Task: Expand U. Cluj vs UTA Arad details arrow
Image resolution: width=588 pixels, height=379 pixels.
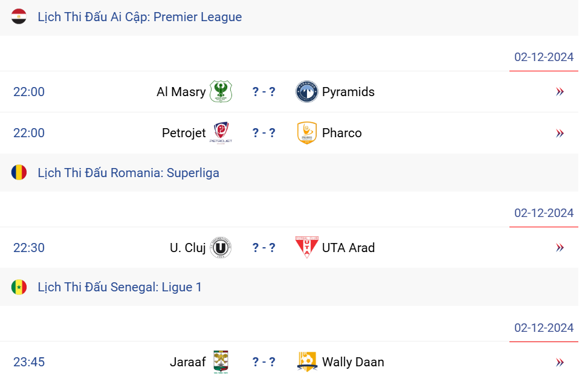Action: click(560, 248)
